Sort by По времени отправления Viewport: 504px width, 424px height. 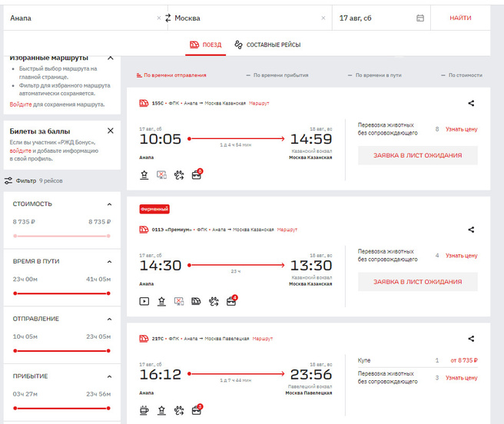point(171,75)
